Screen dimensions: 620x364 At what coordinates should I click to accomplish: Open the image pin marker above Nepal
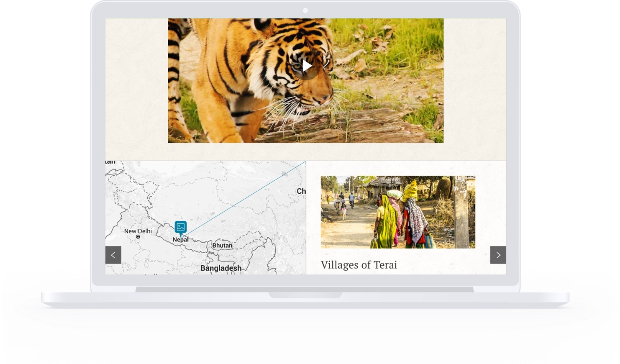[181, 228]
